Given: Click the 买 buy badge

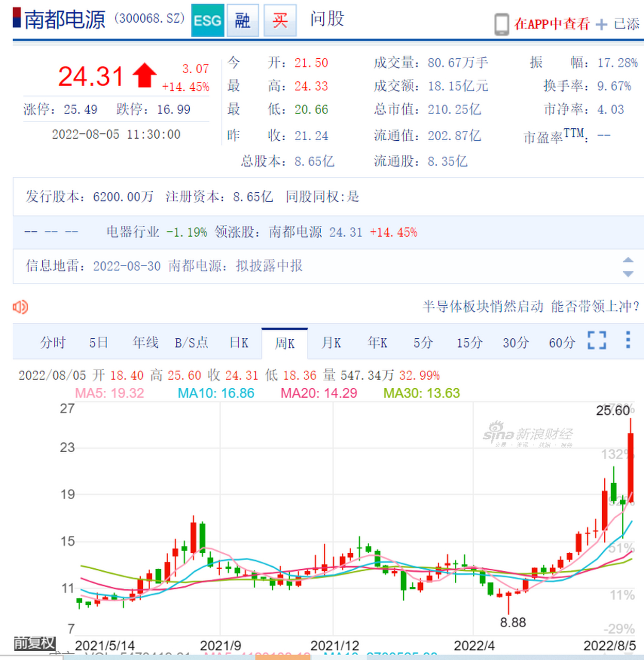Looking at the screenshot, I should pyautogui.click(x=280, y=21).
